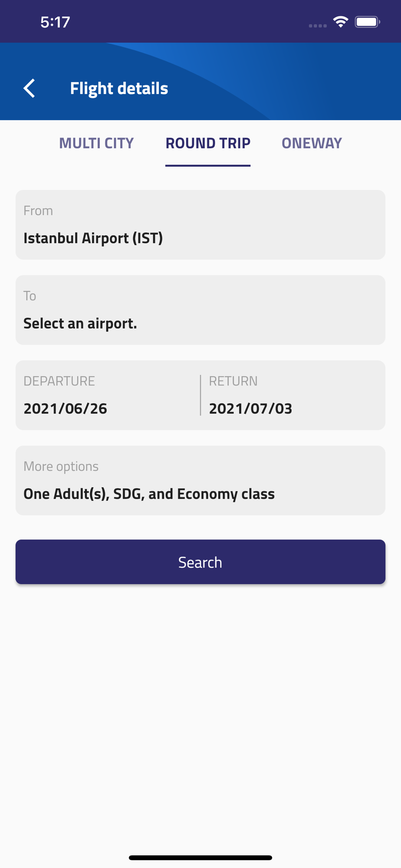Screen dimensions: 401x868
Task: Expand the More options field
Action: point(200,480)
